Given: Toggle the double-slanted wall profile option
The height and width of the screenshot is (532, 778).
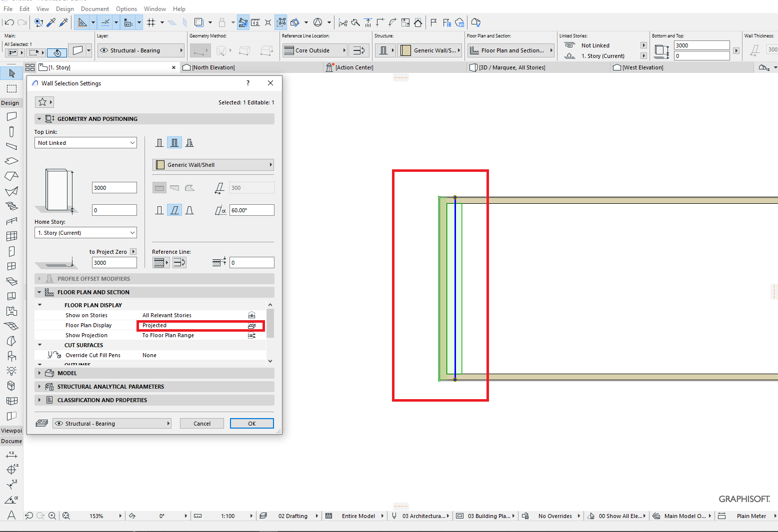Looking at the screenshot, I should coord(189,210).
